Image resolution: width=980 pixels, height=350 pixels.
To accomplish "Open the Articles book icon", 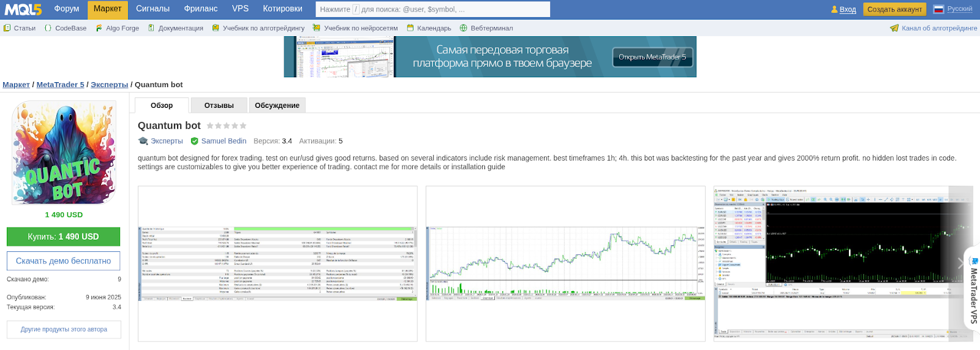I will [7, 28].
